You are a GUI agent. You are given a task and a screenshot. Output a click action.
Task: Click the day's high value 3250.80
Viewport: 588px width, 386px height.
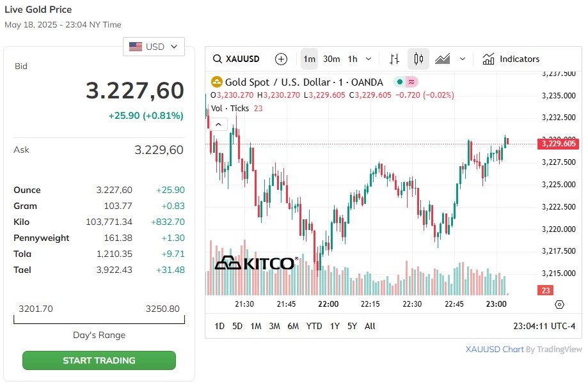(x=163, y=309)
